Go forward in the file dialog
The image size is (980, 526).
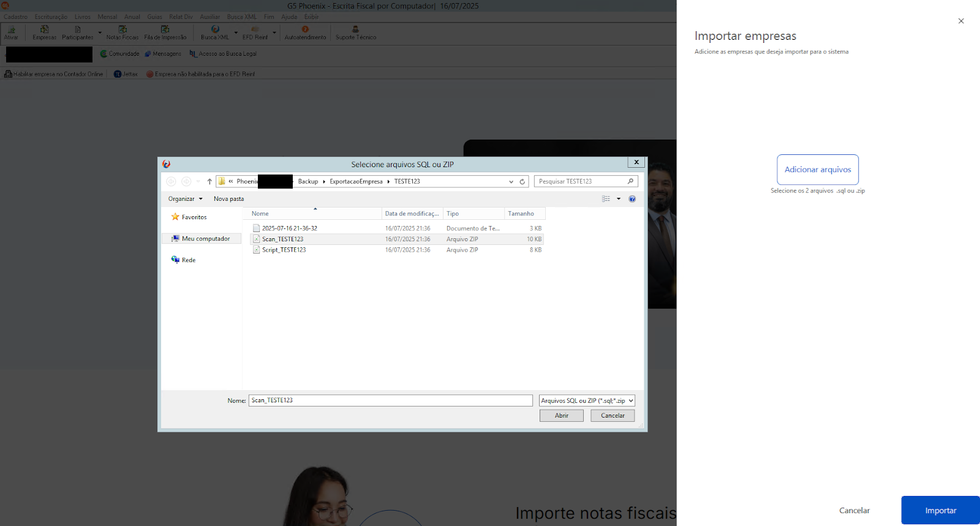(186, 181)
